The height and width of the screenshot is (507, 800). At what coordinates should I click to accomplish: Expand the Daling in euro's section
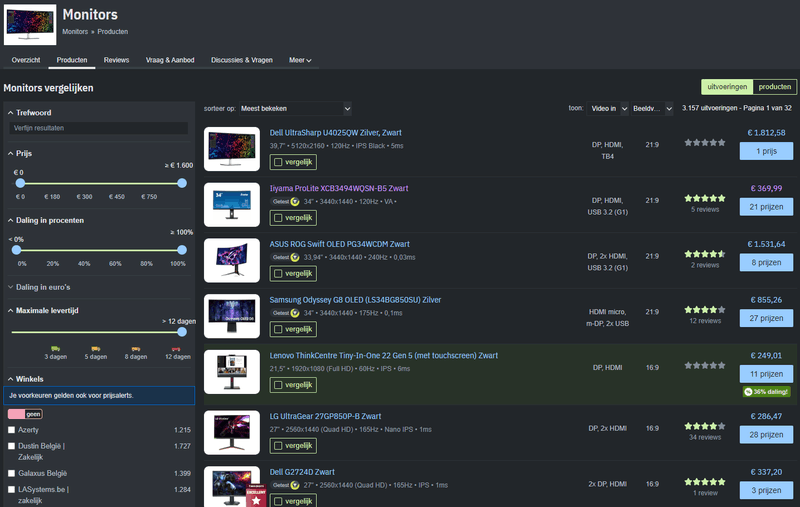point(39,287)
